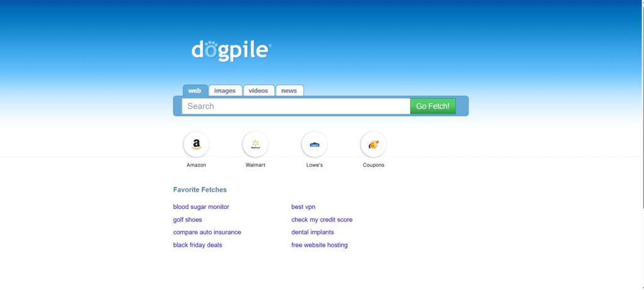
Task: Click the Lowe's shortcut icon
Action: (x=314, y=145)
